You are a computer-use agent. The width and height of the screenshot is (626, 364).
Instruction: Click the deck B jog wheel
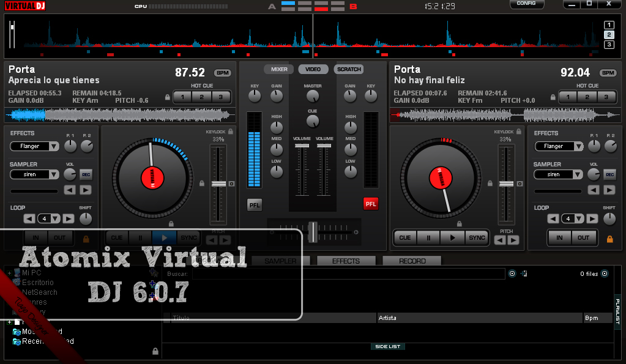(x=441, y=178)
